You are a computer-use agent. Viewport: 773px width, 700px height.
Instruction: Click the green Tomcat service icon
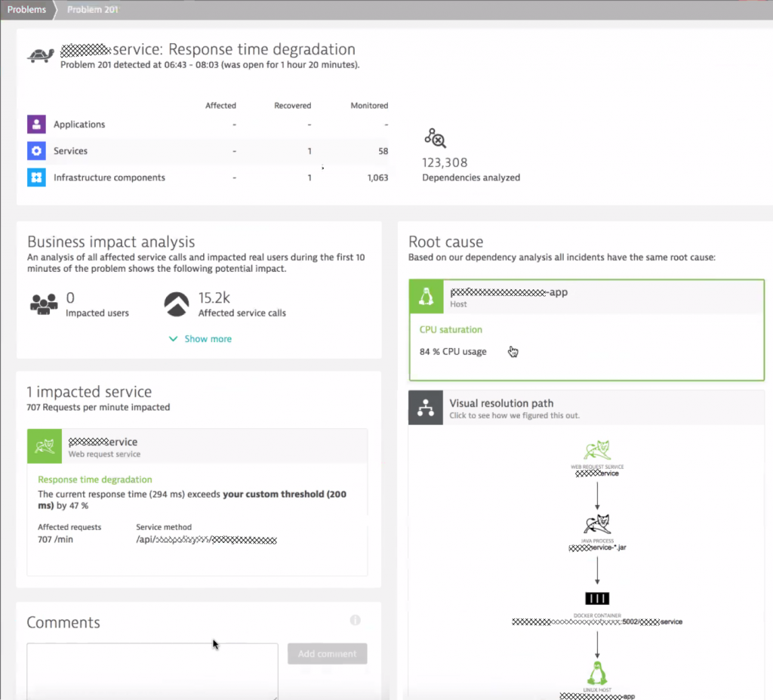44,446
